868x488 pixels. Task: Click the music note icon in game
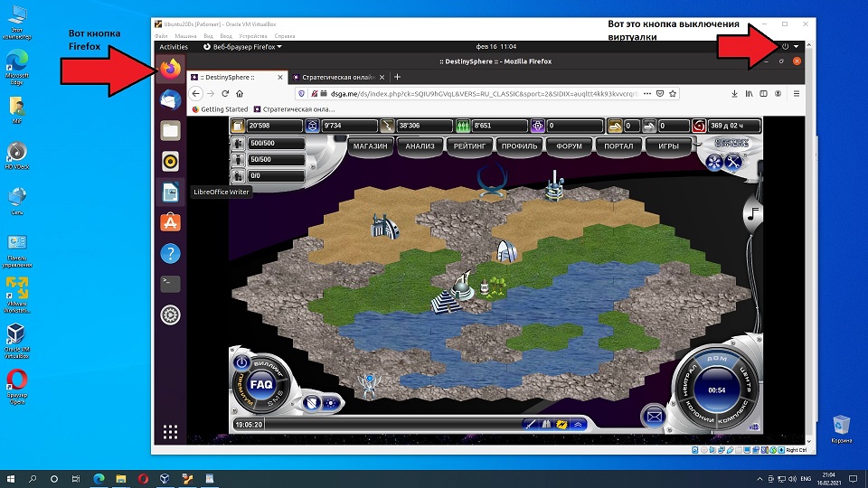click(750, 214)
